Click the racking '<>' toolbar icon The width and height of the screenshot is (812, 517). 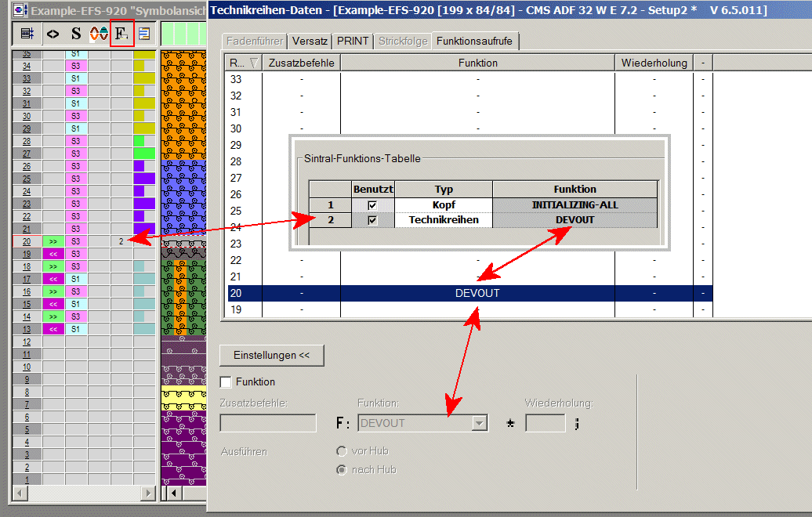coord(53,34)
